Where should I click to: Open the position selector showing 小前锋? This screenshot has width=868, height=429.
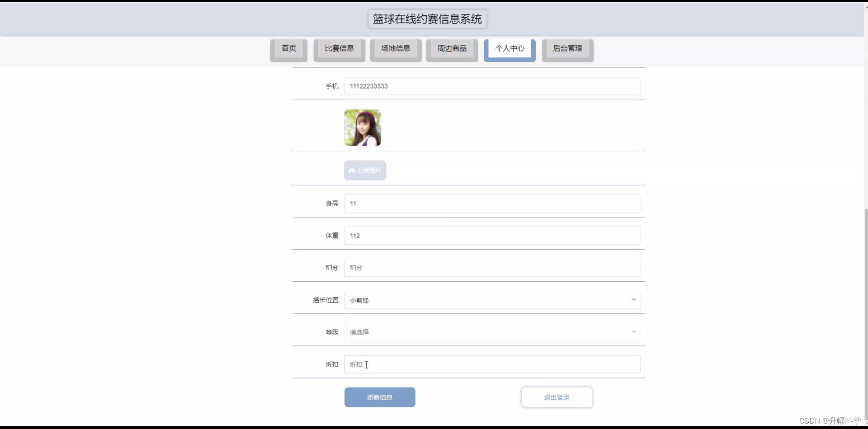pyautogui.click(x=493, y=300)
